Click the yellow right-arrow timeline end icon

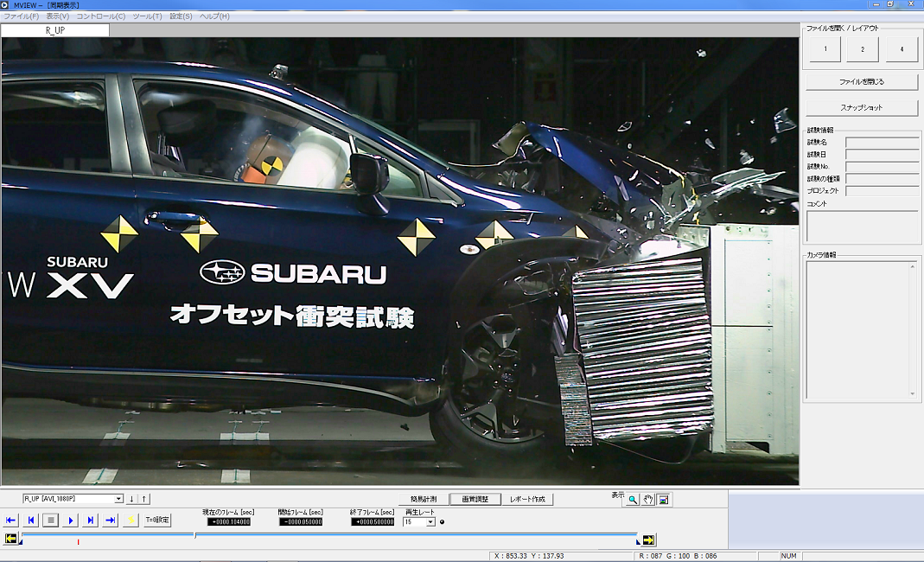[x=648, y=540]
